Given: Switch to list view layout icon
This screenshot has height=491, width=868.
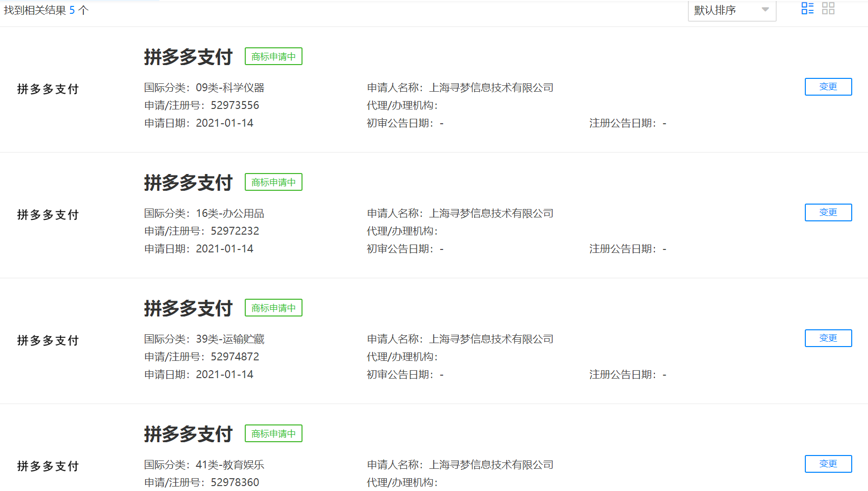Looking at the screenshot, I should coord(807,8).
